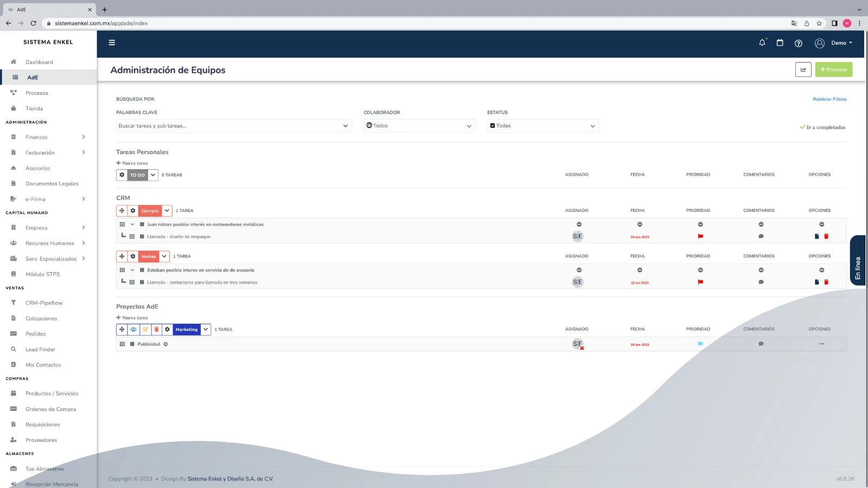Open comments for the Publicidad task
Viewport: 868px width, 488px height.
(761, 344)
